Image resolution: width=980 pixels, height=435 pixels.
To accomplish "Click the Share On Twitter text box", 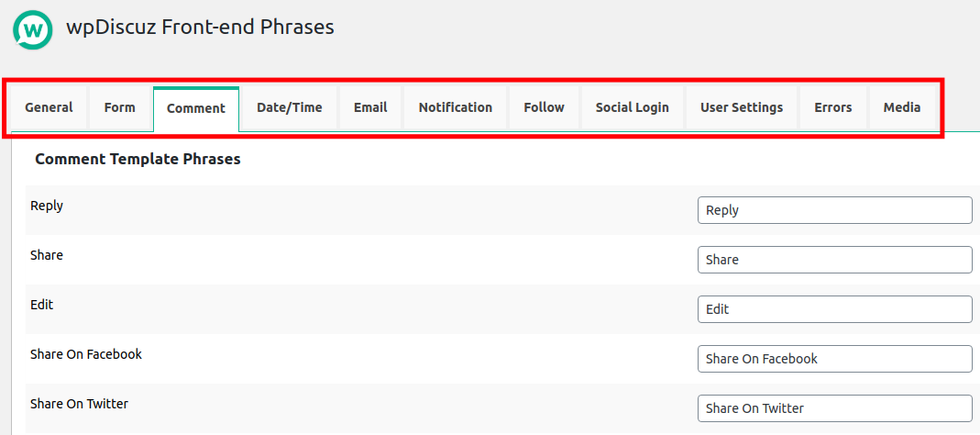I will tap(834, 408).
